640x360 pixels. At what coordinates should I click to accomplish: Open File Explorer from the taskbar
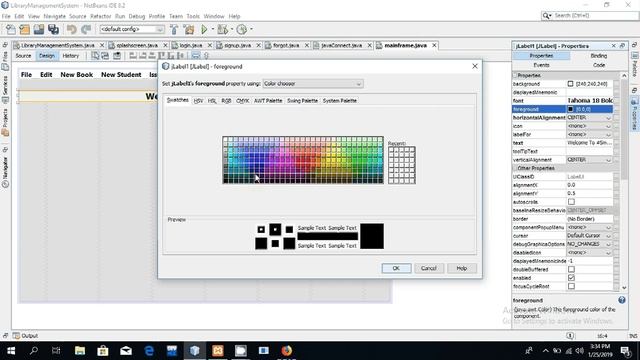(x=80, y=351)
